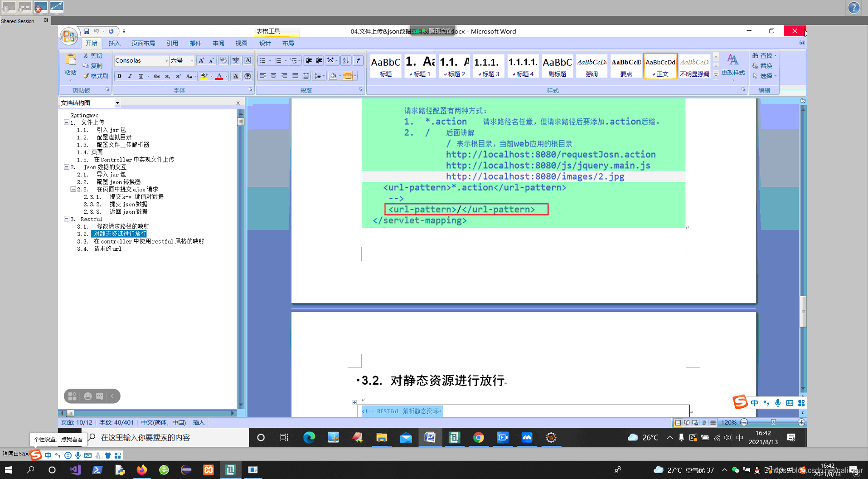868x479 pixels.
Task: Apply the 副标题 style
Action: [x=558, y=66]
